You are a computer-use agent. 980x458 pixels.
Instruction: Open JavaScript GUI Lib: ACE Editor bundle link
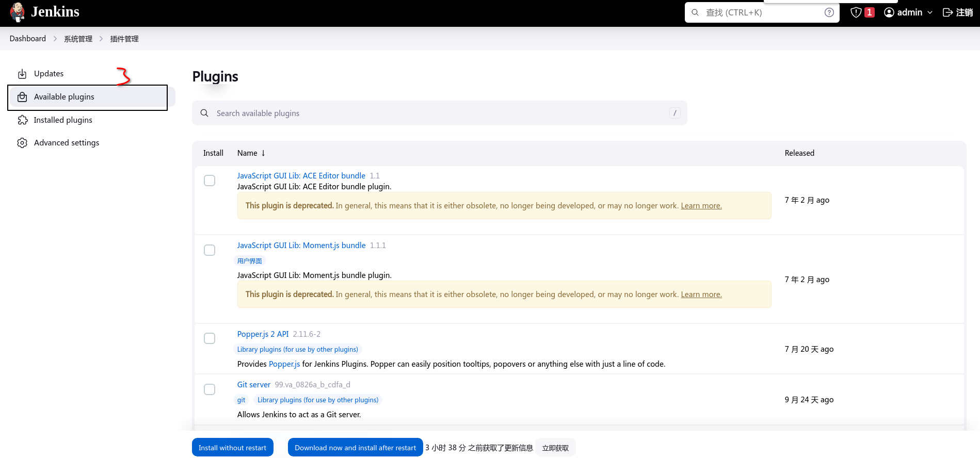[301, 176]
